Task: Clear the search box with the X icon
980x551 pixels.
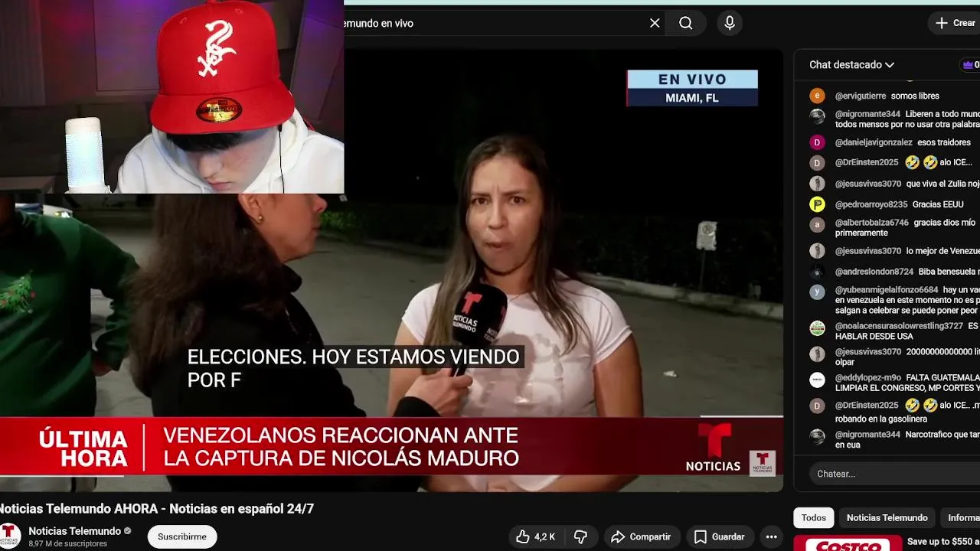Action: point(655,23)
